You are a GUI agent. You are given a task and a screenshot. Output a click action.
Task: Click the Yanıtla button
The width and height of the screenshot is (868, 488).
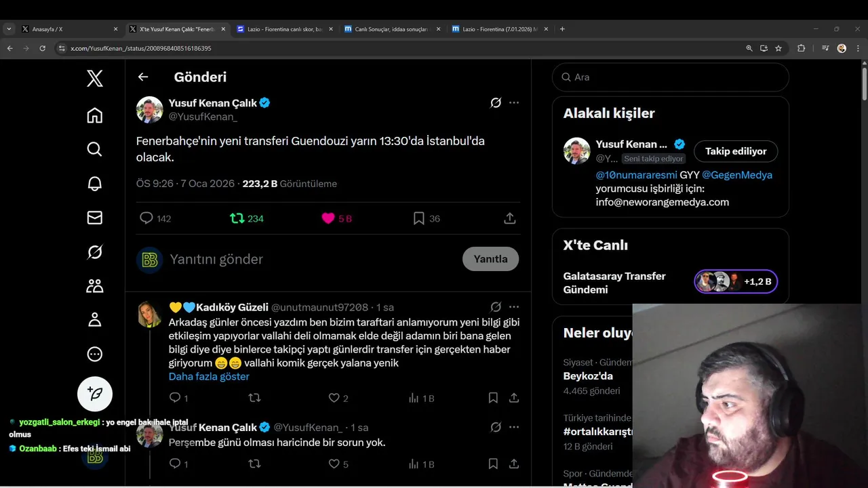[490, 259]
